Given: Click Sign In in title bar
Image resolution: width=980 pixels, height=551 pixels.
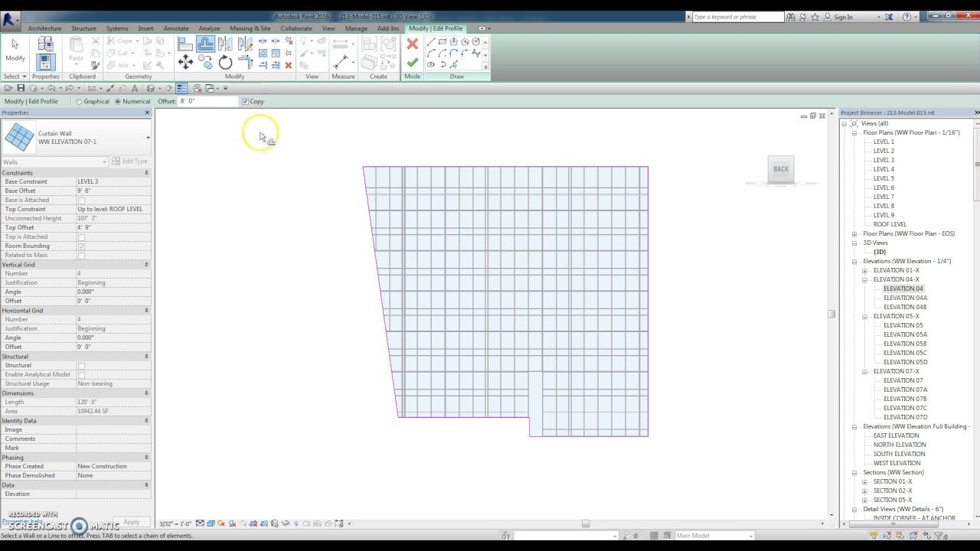Looking at the screenshot, I should pyautogui.click(x=843, y=17).
